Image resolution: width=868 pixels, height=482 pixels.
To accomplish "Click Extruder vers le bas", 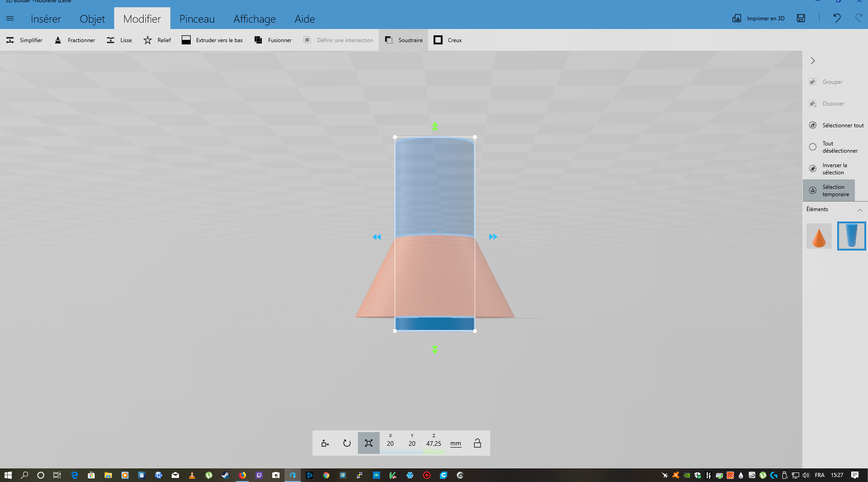I will click(212, 40).
